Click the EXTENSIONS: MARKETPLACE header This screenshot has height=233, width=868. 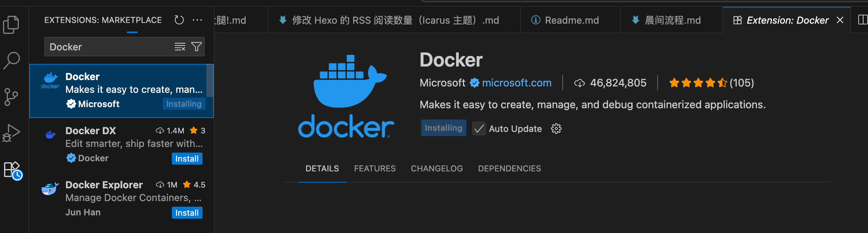click(103, 20)
